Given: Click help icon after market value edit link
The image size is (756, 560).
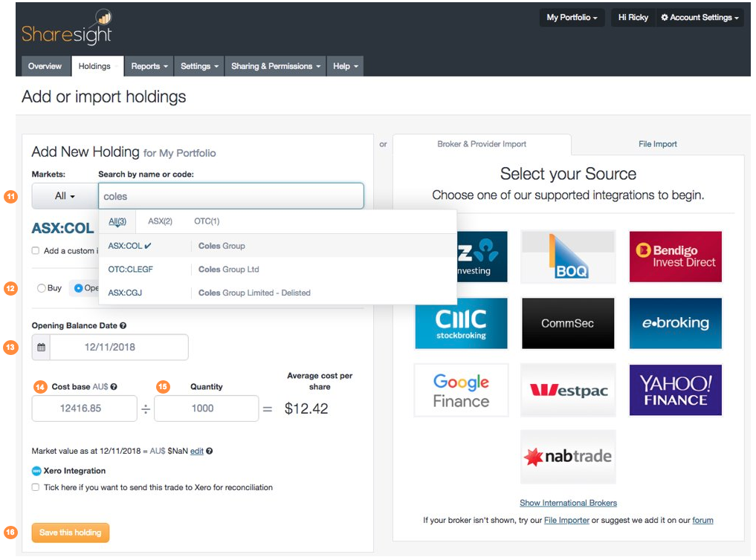Looking at the screenshot, I should 209,451.
